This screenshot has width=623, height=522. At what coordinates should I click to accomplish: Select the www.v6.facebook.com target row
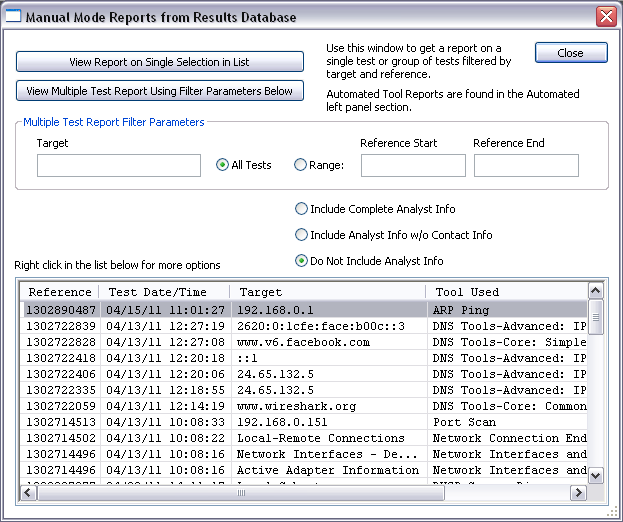[304, 342]
